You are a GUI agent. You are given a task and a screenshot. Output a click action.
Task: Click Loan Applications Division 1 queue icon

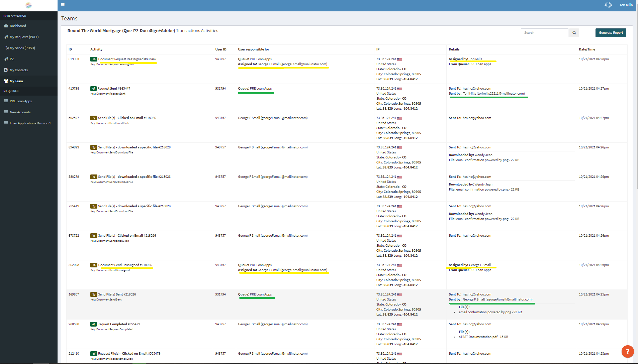click(6, 123)
